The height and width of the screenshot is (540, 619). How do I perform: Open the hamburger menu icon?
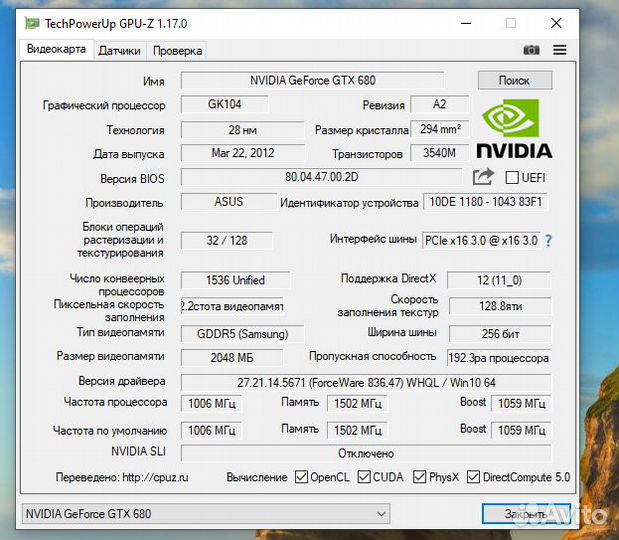tap(559, 50)
